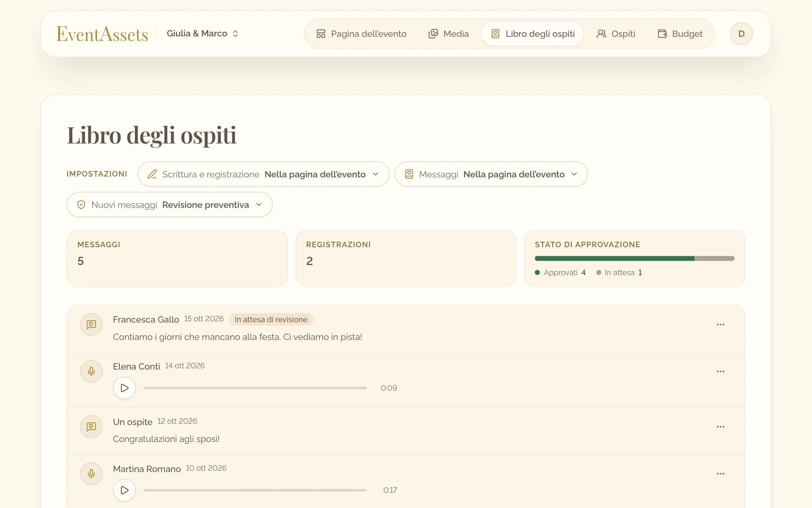812x508 pixels.
Task: Play Elena Conti's audio recording
Action: [124, 388]
